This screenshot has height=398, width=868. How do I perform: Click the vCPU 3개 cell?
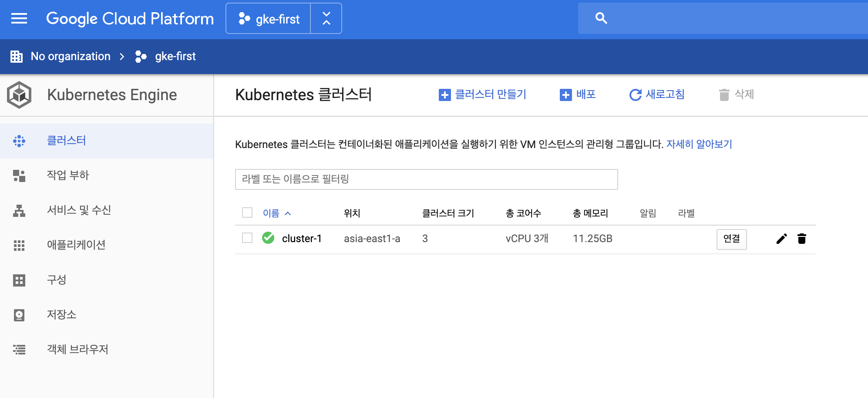[x=527, y=239]
